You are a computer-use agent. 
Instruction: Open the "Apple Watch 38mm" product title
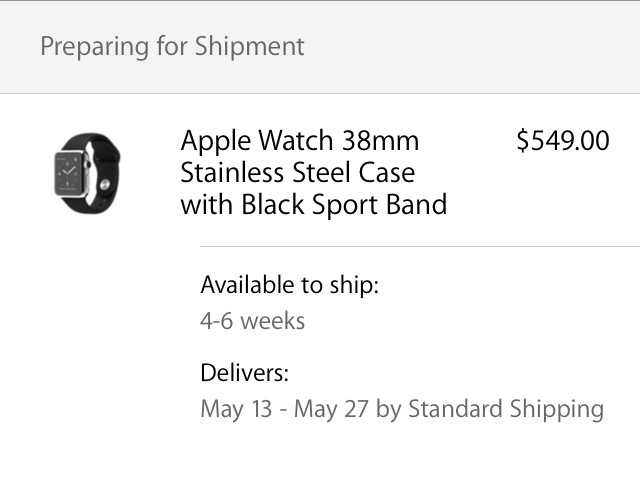coord(299,140)
